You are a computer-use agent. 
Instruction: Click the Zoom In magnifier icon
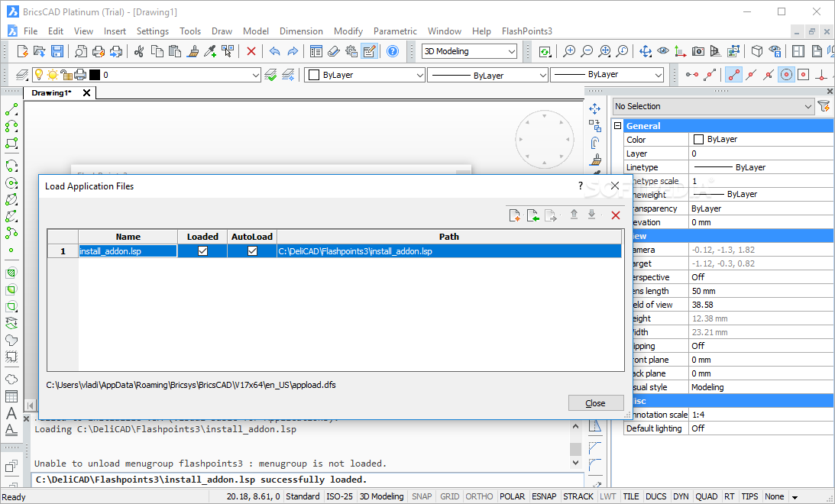(569, 51)
